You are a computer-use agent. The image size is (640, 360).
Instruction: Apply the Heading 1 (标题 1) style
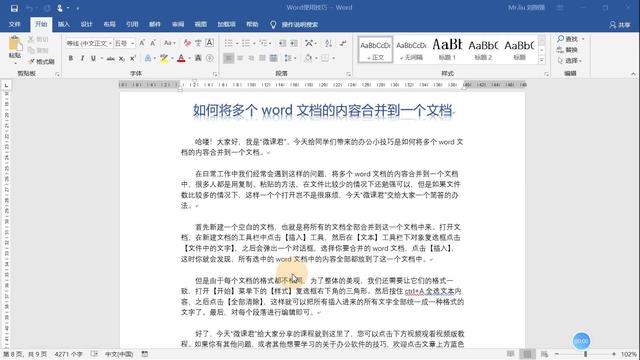point(447,49)
